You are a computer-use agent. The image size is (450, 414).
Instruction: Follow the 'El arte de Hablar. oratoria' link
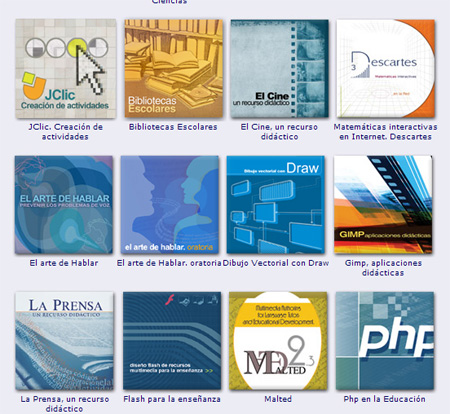coord(169,263)
